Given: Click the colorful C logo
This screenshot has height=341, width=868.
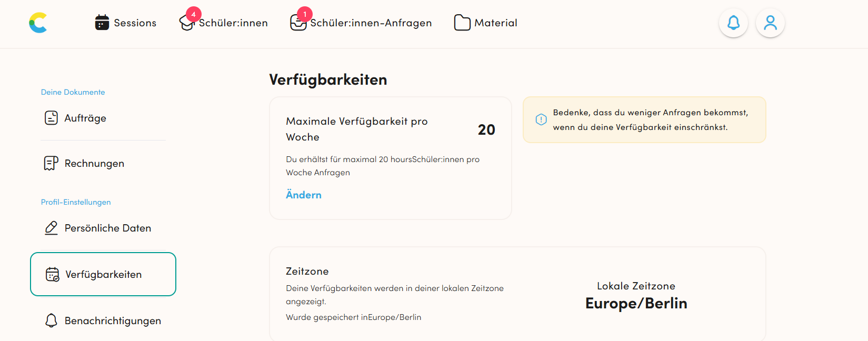Looking at the screenshot, I should [x=38, y=23].
